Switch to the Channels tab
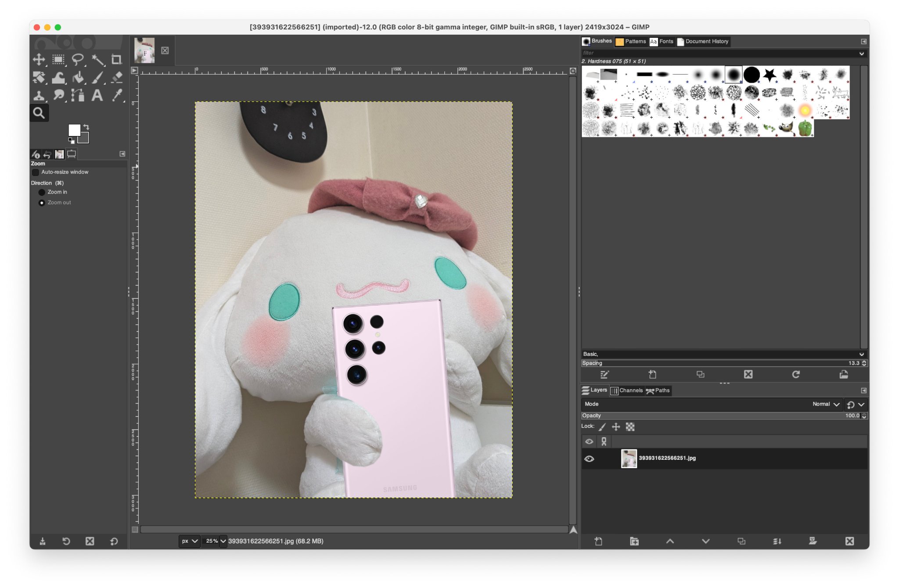This screenshot has width=899, height=588. click(x=627, y=391)
